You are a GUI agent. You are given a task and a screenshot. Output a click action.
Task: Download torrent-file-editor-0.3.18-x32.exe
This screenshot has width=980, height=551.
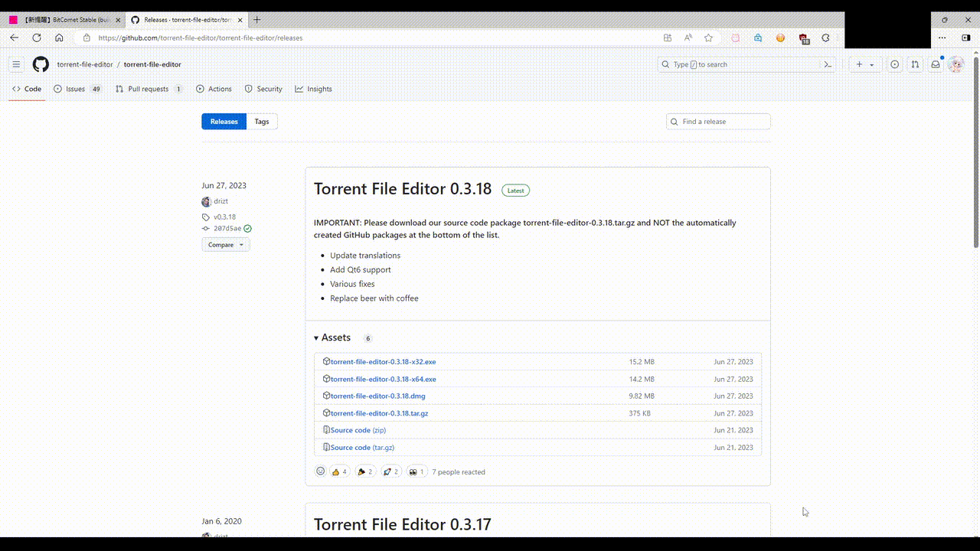click(383, 361)
